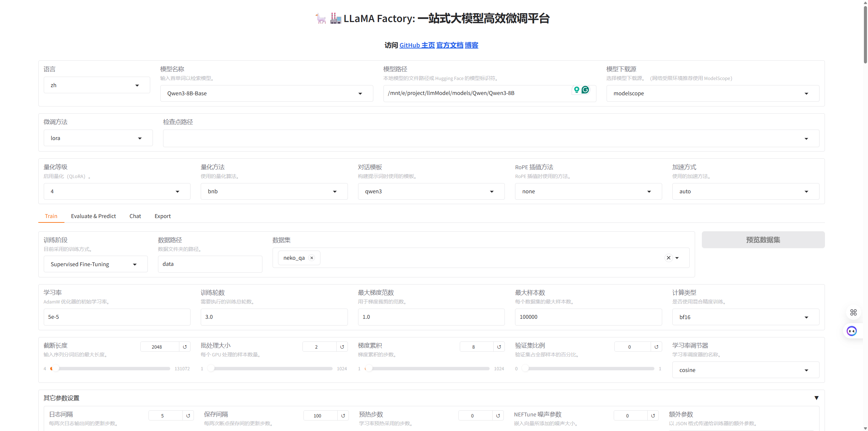Click the 批处理大小 batch size slider track

pos(271,369)
